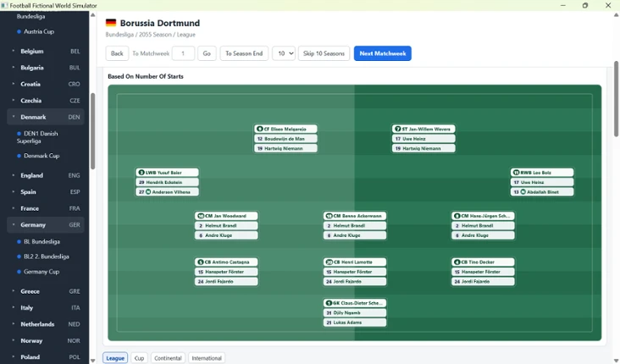
Task: Expand the Poland country node
Action: [x=13, y=357]
